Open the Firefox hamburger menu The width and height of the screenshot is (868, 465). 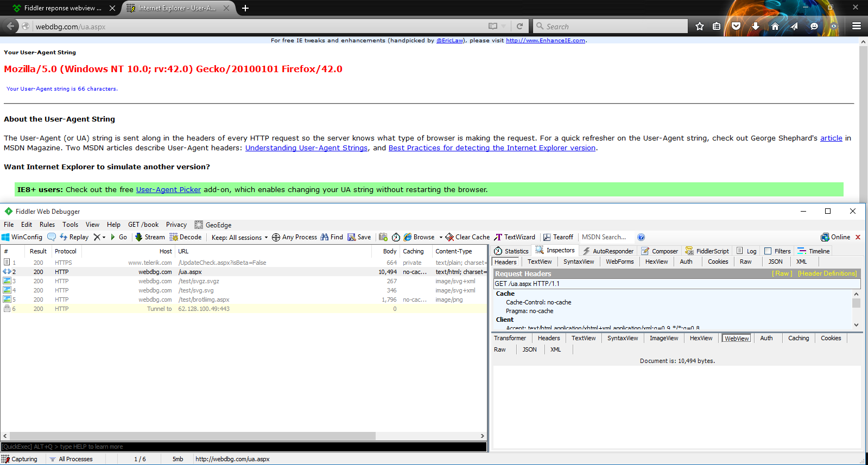point(857,26)
